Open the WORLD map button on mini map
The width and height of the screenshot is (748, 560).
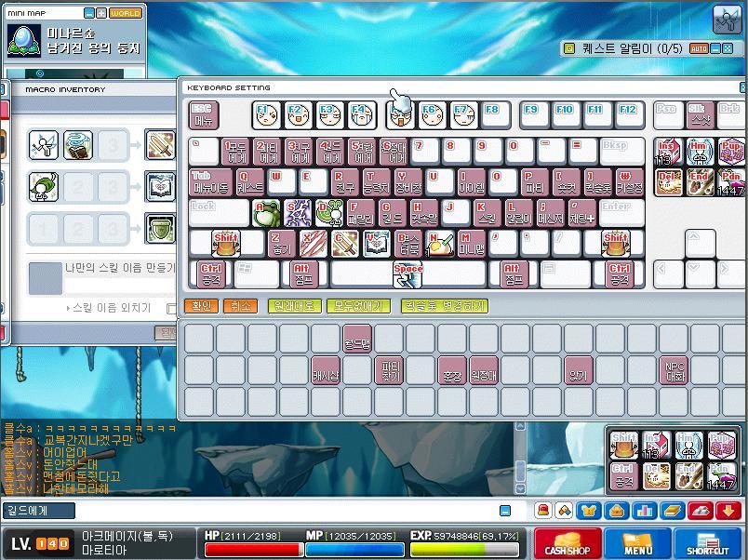[x=126, y=13]
